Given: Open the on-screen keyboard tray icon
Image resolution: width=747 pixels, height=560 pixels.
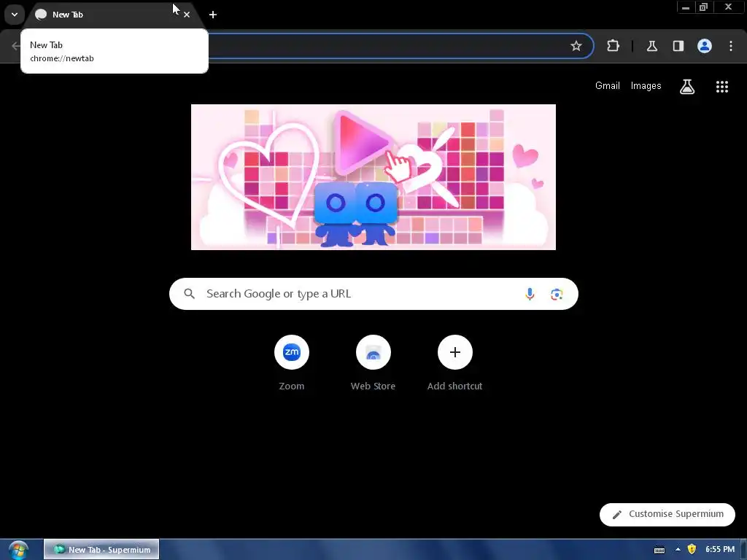Looking at the screenshot, I should click(659, 550).
